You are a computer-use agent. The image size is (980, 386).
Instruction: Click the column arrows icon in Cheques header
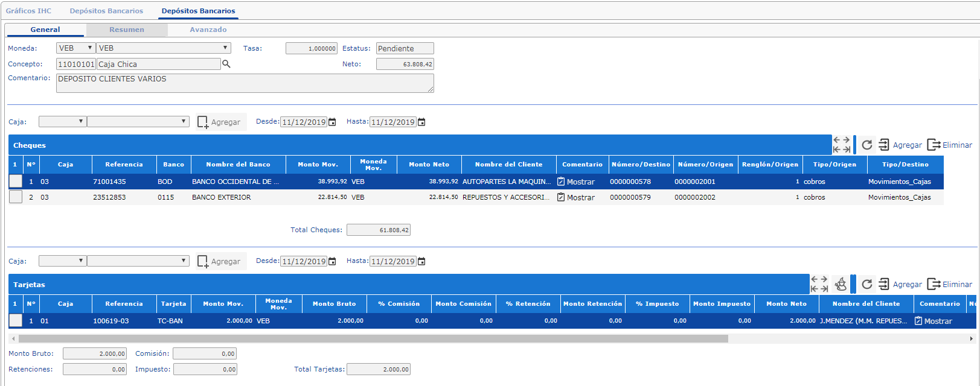[x=842, y=145]
